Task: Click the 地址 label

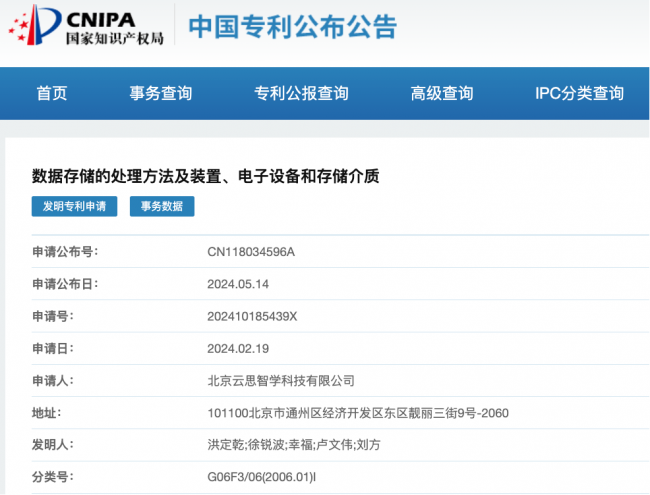Action: (46, 413)
